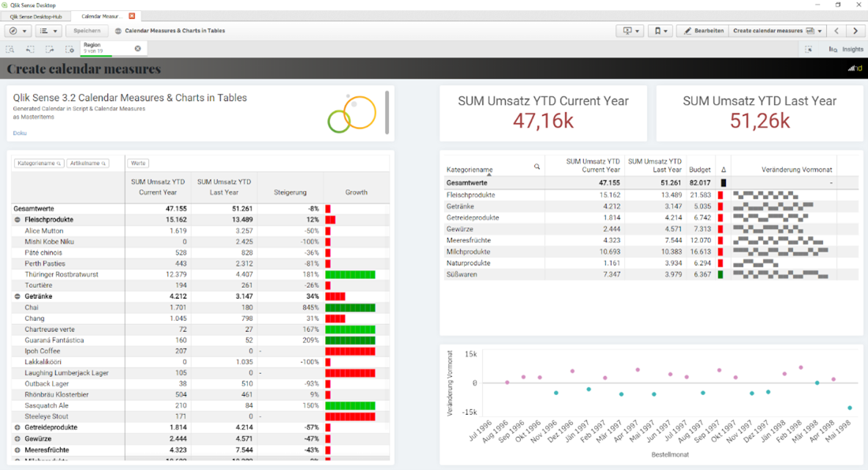
Task: Clear all selections icon
Action: pyautogui.click(x=69, y=49)
